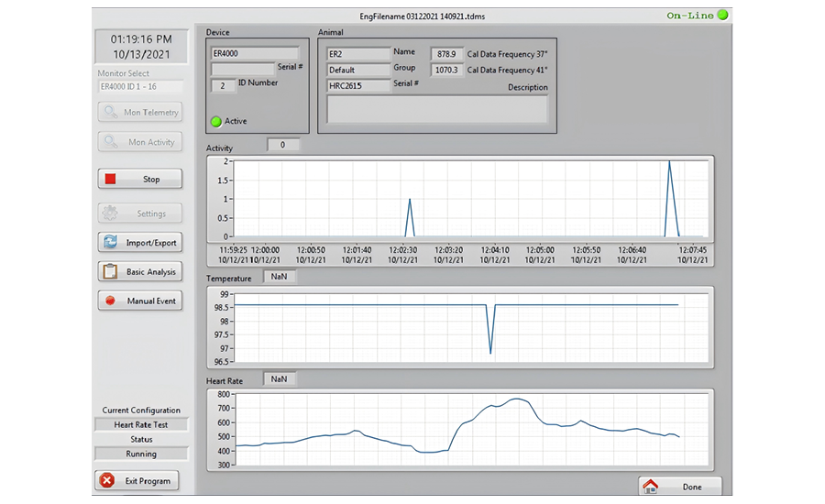
Task: Click the animal Name field ER2
Action: tap(358, 54)
